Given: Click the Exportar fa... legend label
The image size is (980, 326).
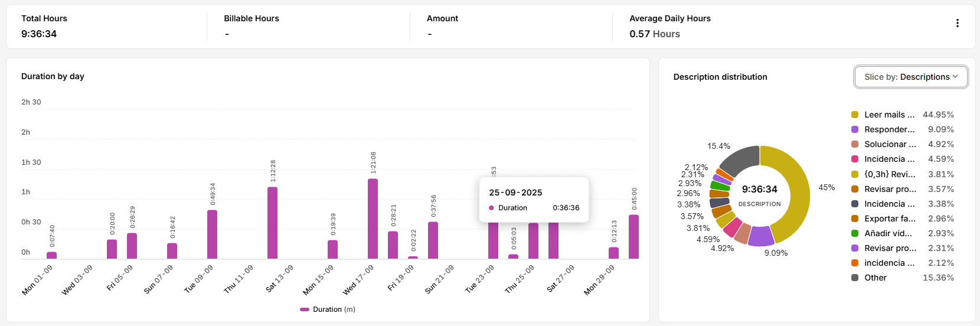Looking at the screenshot, I should coord(890,219).
